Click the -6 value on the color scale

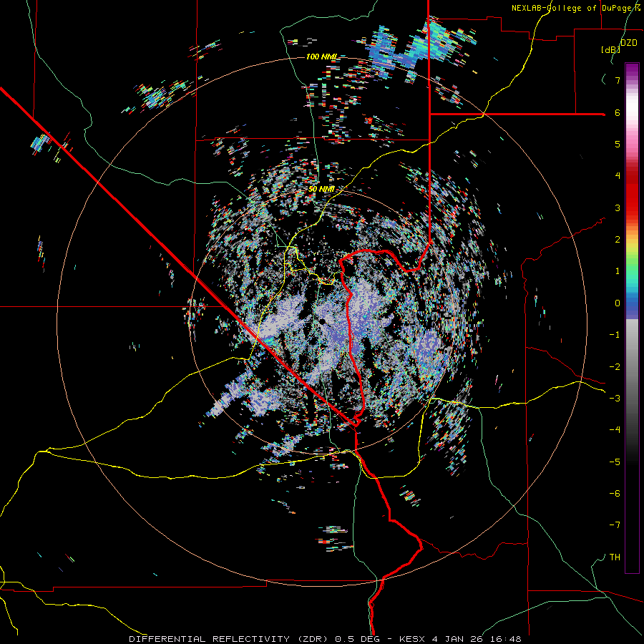(615, 494)
